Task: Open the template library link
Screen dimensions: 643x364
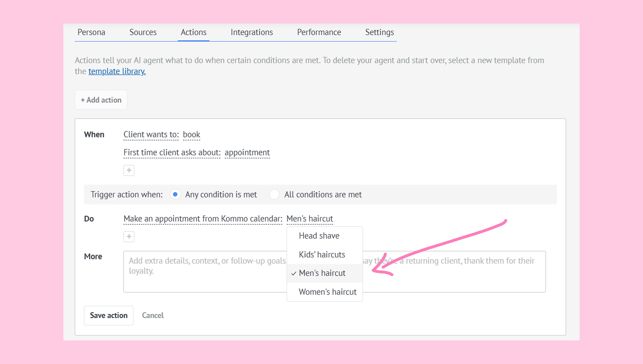Action: point(117,71)
